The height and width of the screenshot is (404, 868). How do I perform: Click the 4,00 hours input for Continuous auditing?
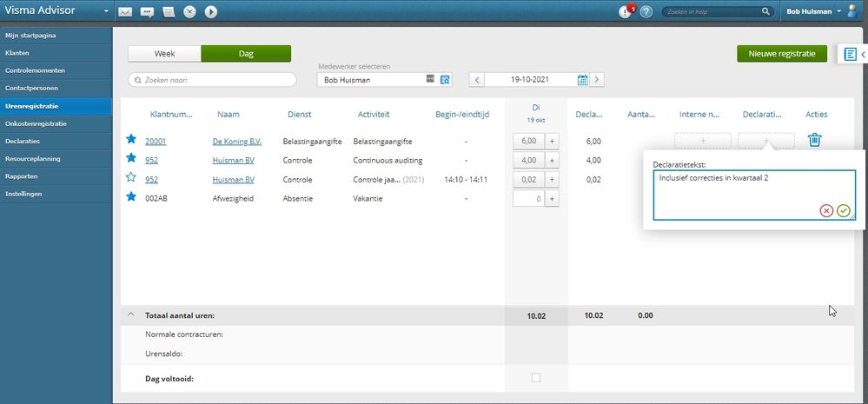(528, 161)
